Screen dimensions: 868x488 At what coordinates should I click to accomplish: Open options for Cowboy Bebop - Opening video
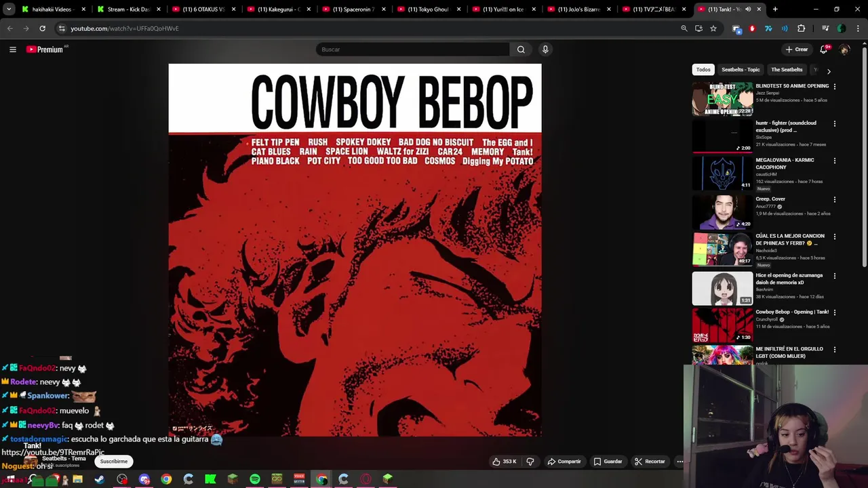[x=835, y=312]
